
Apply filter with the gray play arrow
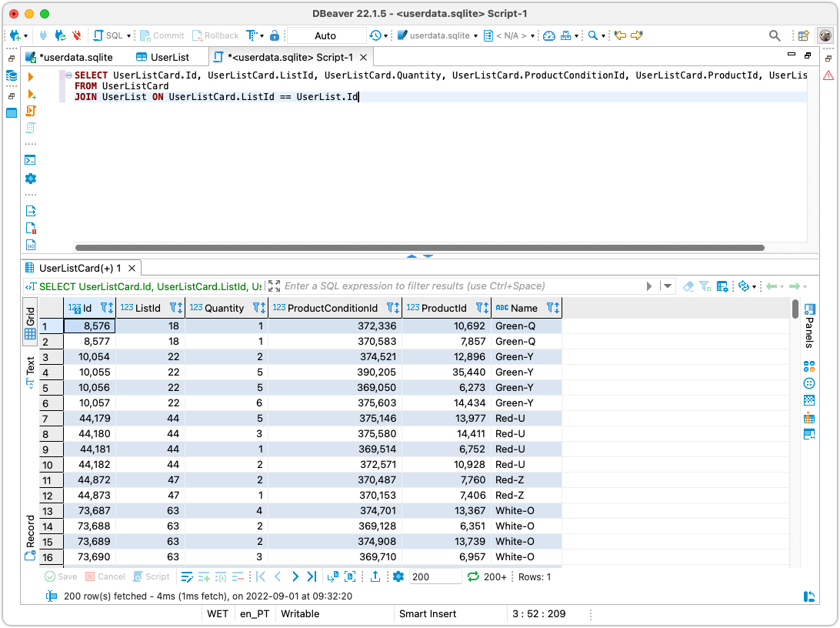(649, 286)
